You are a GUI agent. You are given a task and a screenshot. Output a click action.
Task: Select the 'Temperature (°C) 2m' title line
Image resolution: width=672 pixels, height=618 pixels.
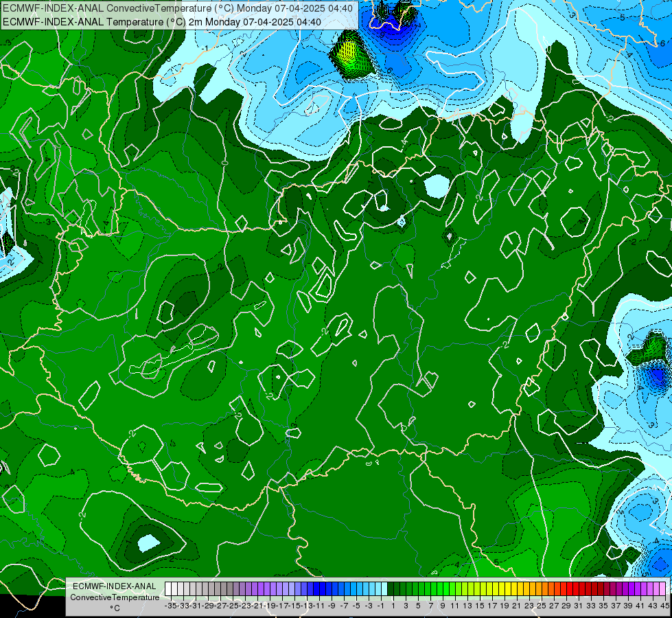(x=162, y=22)
